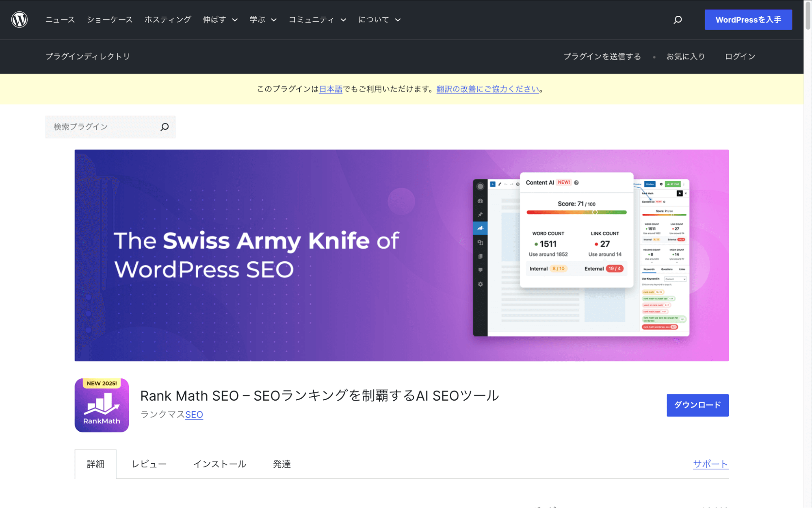Screen dimensions: 812x508
Task: Click the WordPressを入手 button
Action: coord(748,20)
